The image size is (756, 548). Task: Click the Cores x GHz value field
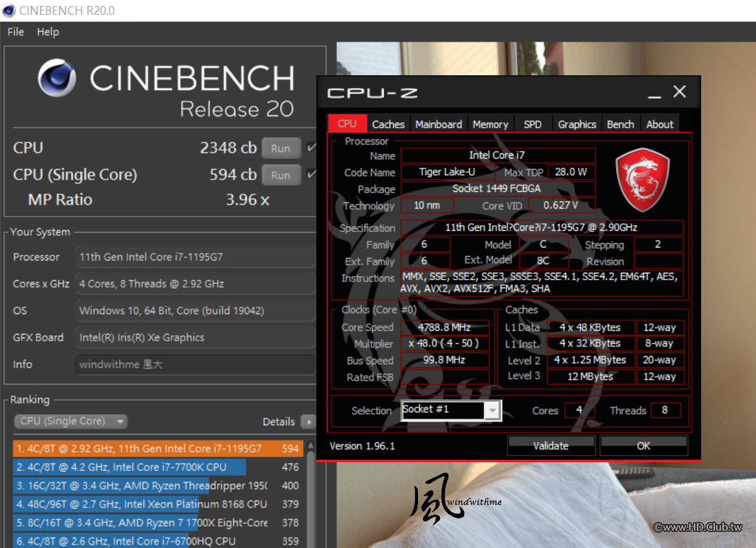click(195, 284)
